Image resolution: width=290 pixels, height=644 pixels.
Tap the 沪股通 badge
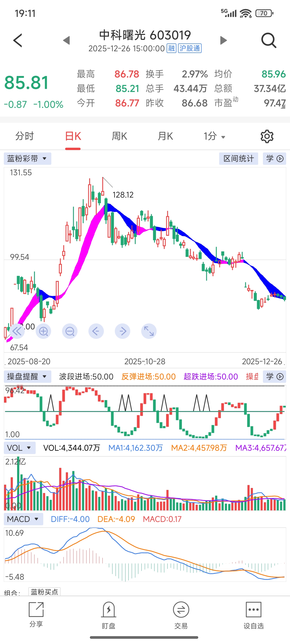pyautogui.click(x=190, y=48)
